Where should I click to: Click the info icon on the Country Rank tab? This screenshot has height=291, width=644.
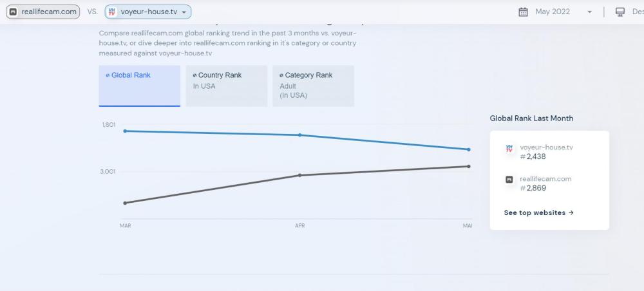pyautogui.click(x=194, y=75)
